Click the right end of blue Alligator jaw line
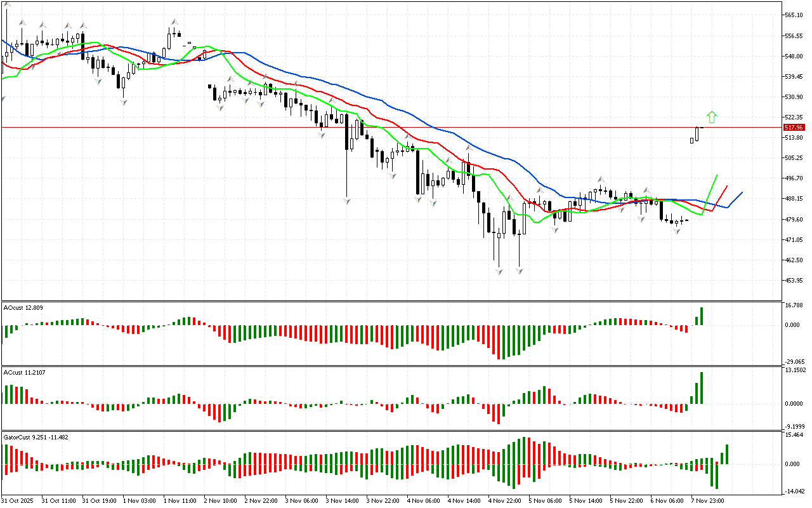812x508 pixels. click(x=742, y=192)
